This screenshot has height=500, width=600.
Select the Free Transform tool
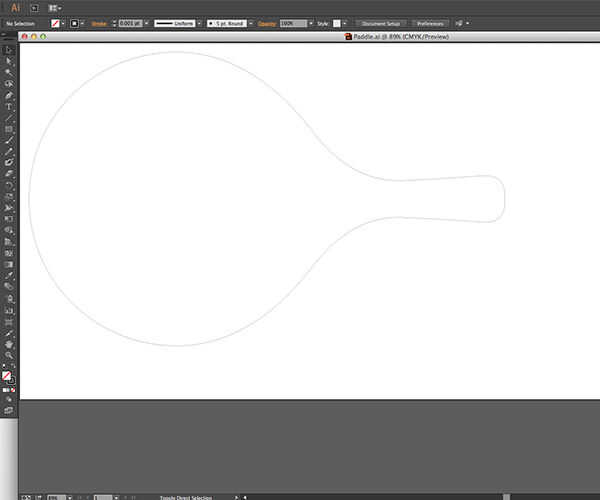(x=8, y=219)
